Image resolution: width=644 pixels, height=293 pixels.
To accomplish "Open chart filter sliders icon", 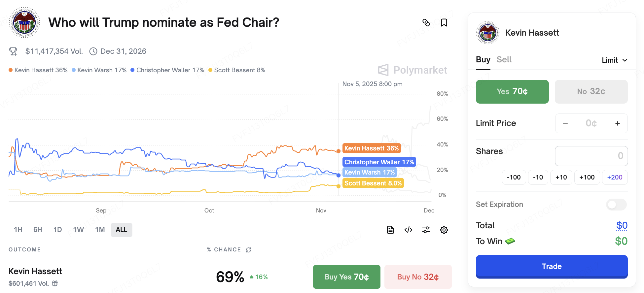I will 426,230.
